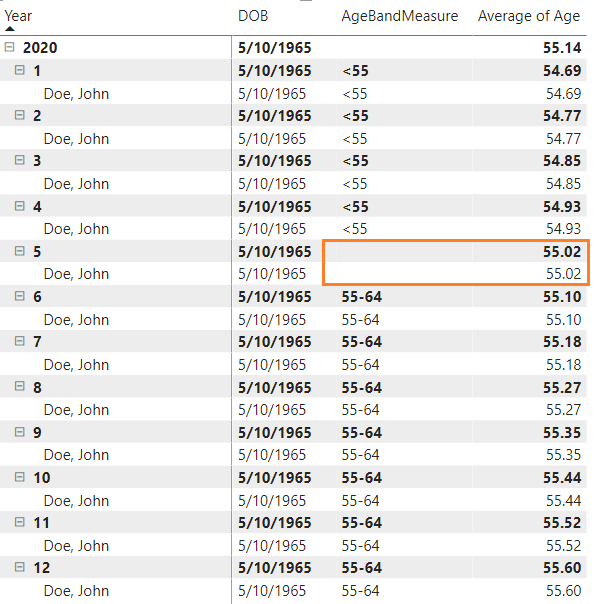This screenshot has width=599, height=604.
Task: Select Doe, John under month 12
Action: [x=76, y=591]
